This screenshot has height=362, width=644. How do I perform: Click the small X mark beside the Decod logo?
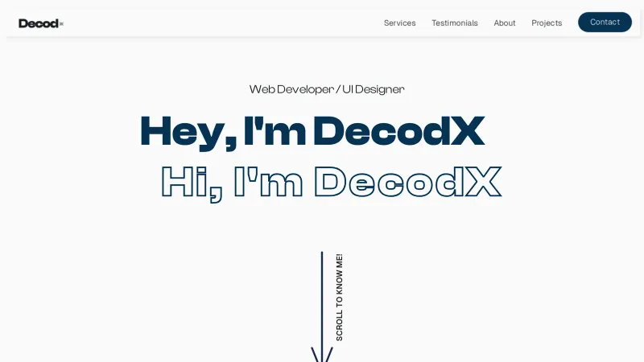coord(61,24)
